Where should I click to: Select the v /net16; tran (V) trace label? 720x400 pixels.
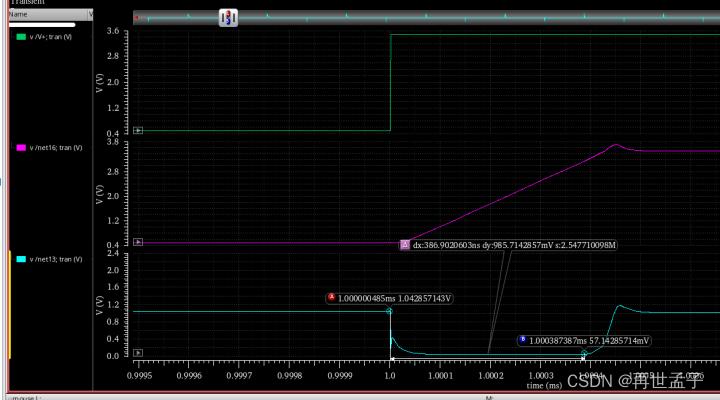(x=56, y=148)
